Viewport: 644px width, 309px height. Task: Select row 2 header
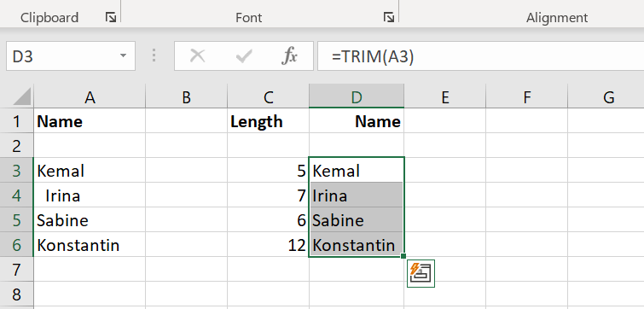[17, 145]
